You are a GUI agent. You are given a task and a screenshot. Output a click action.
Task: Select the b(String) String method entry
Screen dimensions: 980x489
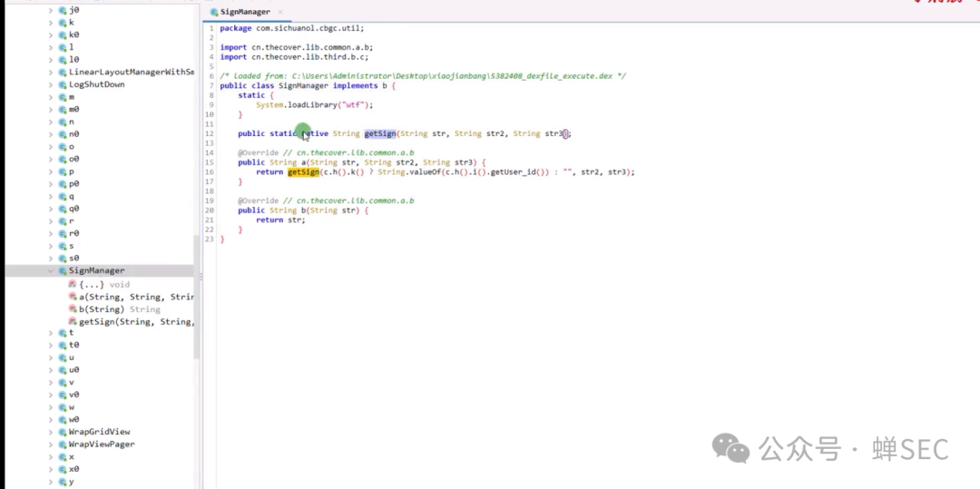(120, 309)
